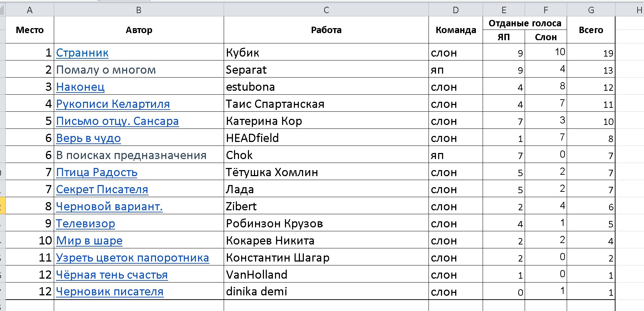Open the Верь в чудо hyperlink
Screen dimensions: 644x311
(x=88, y=138)
